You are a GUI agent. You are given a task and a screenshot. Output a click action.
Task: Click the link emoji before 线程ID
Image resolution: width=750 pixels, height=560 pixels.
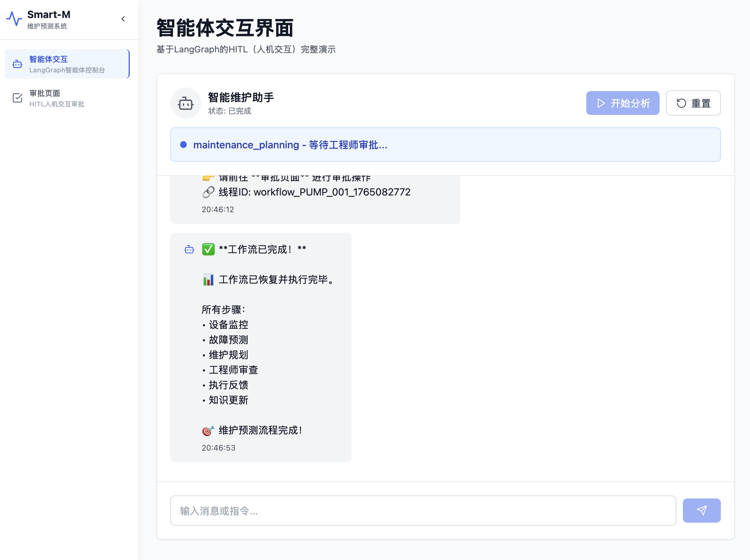click(208, 192)
